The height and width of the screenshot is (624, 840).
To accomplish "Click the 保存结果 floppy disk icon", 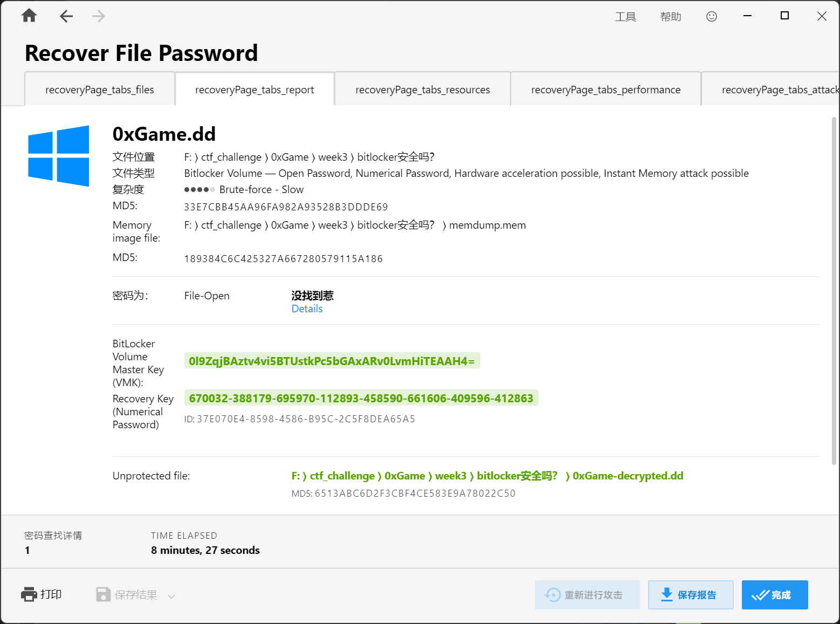I will click(103, 594).
